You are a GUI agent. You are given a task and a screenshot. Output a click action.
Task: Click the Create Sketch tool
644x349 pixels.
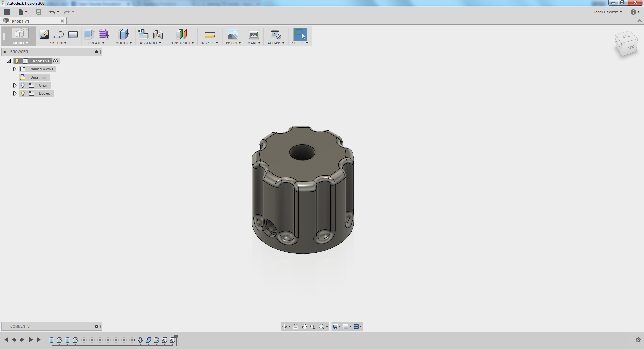click(44, 34)
